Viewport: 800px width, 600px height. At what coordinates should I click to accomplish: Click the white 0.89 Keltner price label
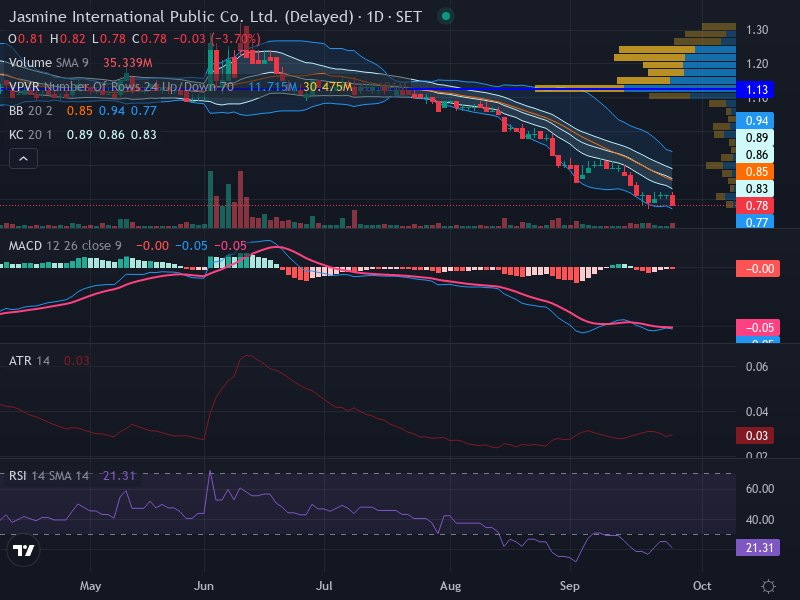[756, 138]
